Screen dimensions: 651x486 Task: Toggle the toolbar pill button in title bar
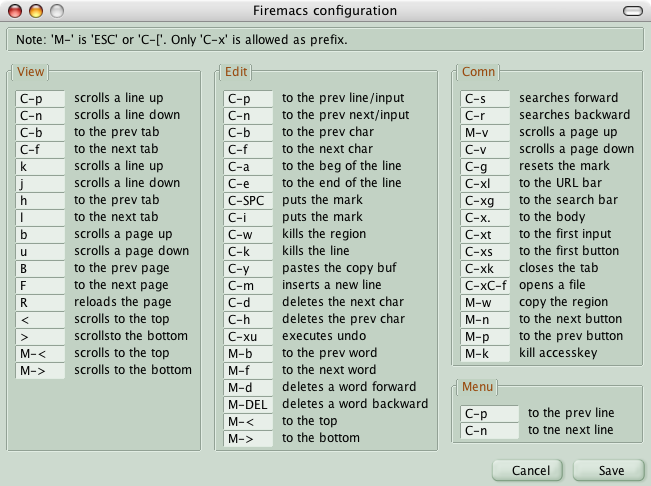click(x=633, y=11)
